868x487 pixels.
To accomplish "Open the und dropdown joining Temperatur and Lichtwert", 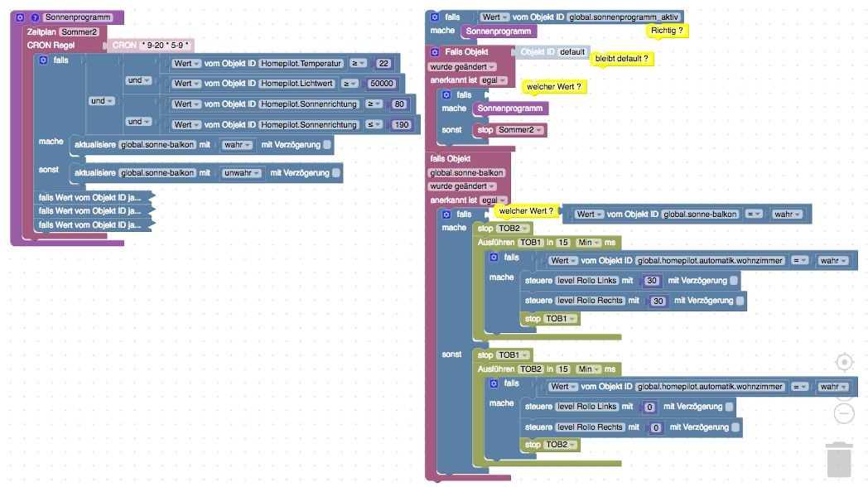I will coord(138,80).
